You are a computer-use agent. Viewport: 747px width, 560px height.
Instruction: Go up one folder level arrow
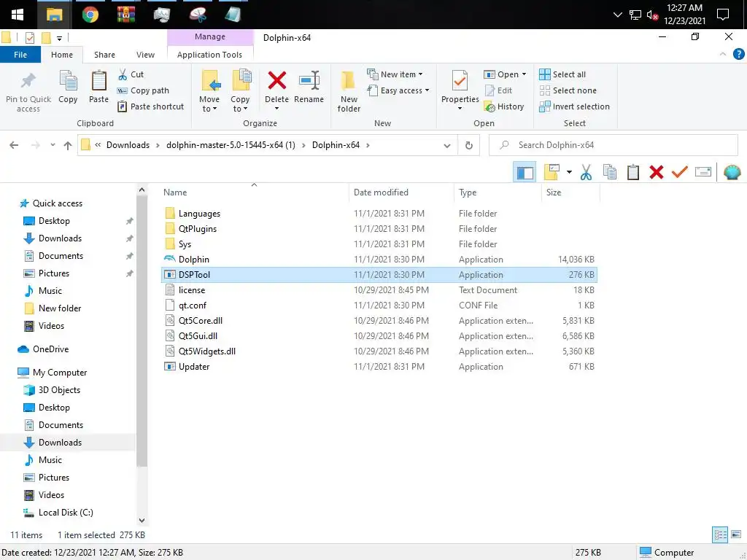point(68,145)
